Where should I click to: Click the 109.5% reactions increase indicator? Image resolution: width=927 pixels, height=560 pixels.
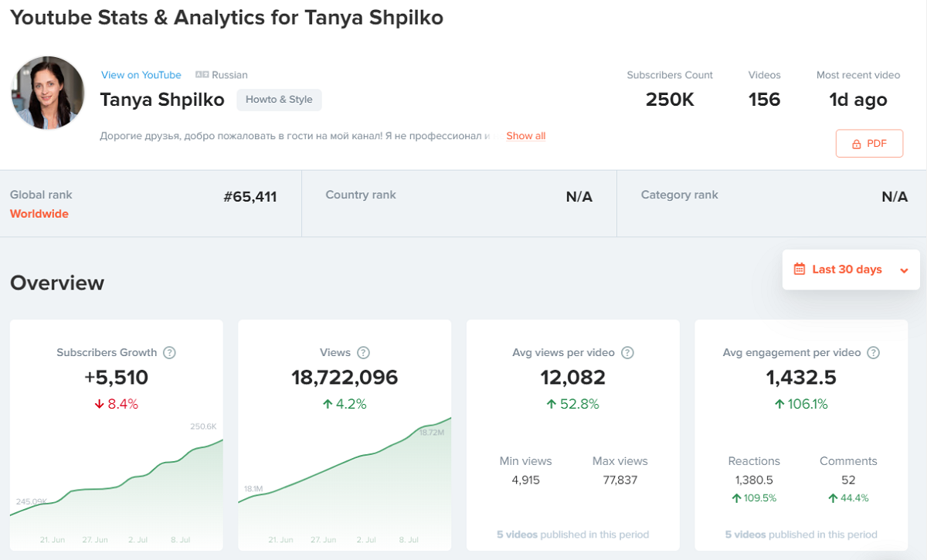pos(754,498)
